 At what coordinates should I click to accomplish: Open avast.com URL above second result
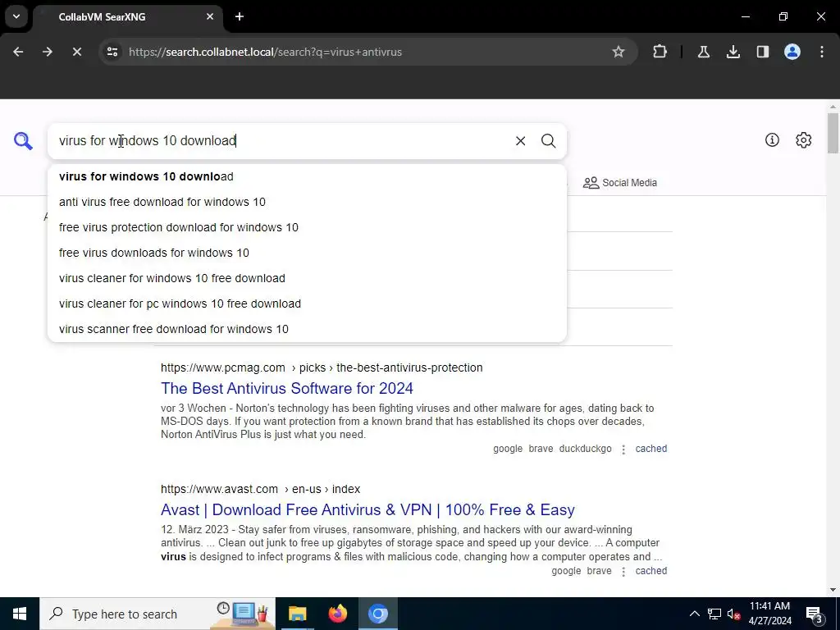[260, 489]
